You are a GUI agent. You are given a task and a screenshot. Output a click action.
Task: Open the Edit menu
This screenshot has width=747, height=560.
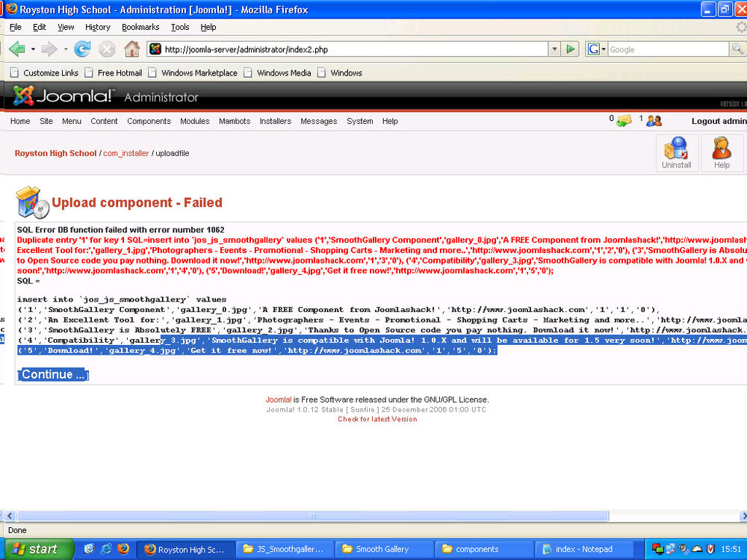pyautogui.click(x=40, y=27)
